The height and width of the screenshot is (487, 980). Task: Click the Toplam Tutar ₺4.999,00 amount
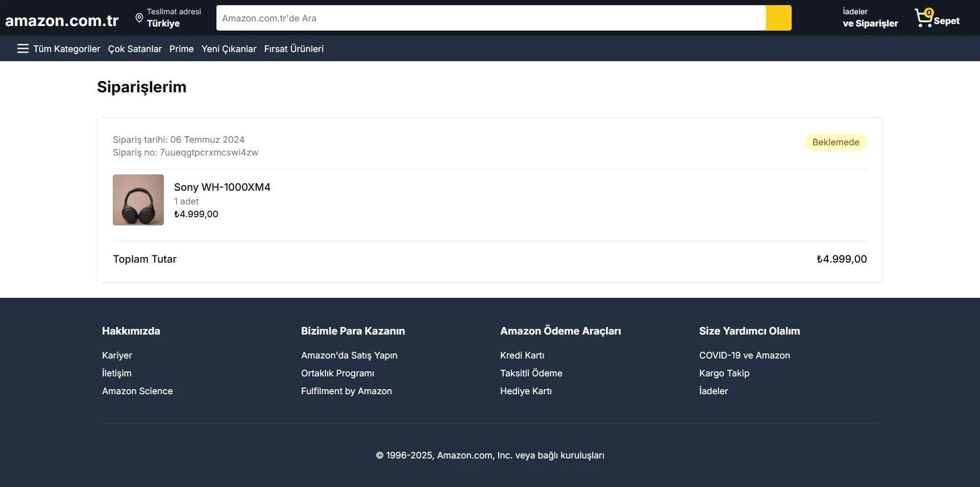[x=842, y=259]
